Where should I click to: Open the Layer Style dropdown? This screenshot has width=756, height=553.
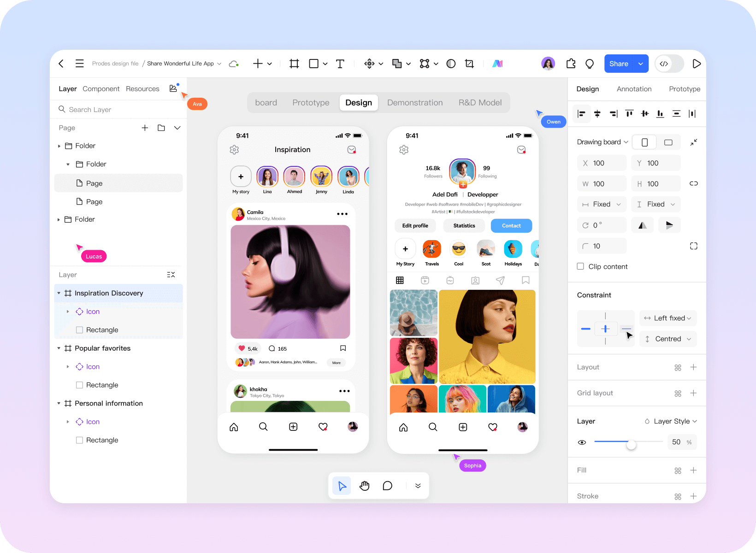coord(671,421)
